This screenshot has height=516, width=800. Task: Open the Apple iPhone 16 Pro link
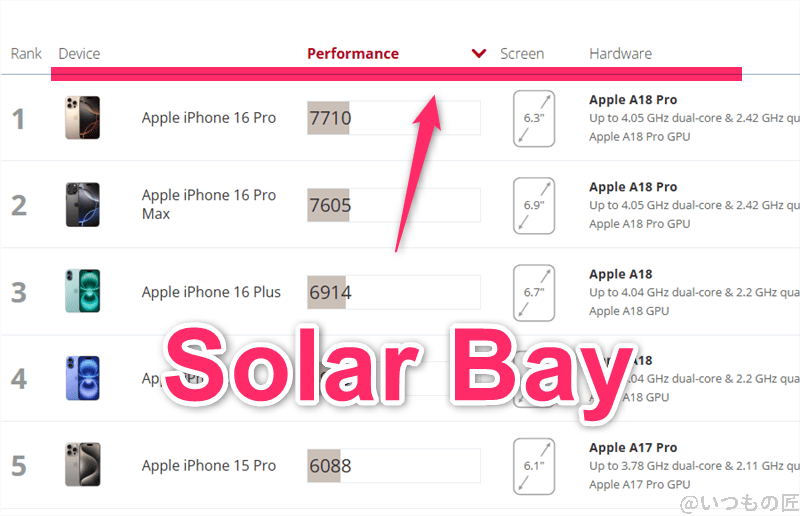pyautogui.click(x=208, y=118)
